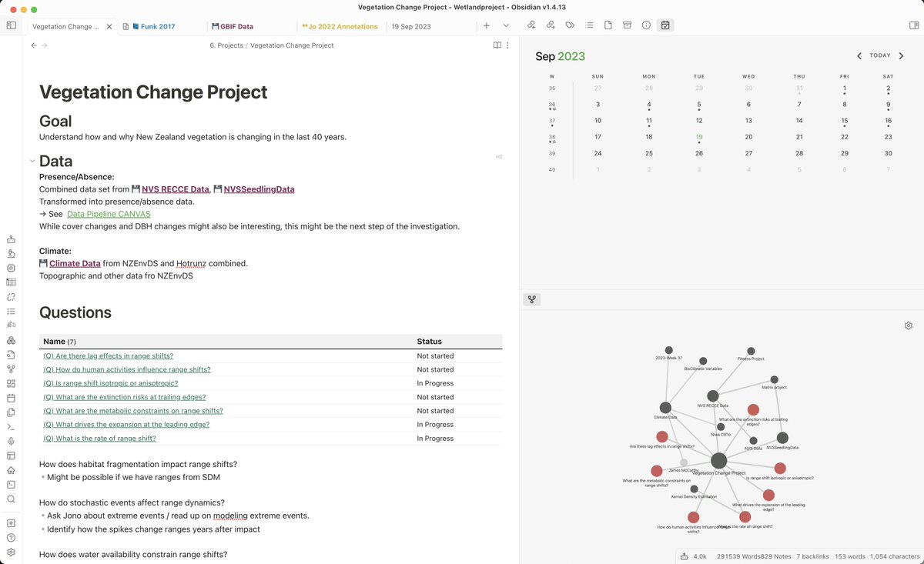Click the Fitness Project graph node
The height and width of the screenshot is (564, 924).
pos(751,351)
